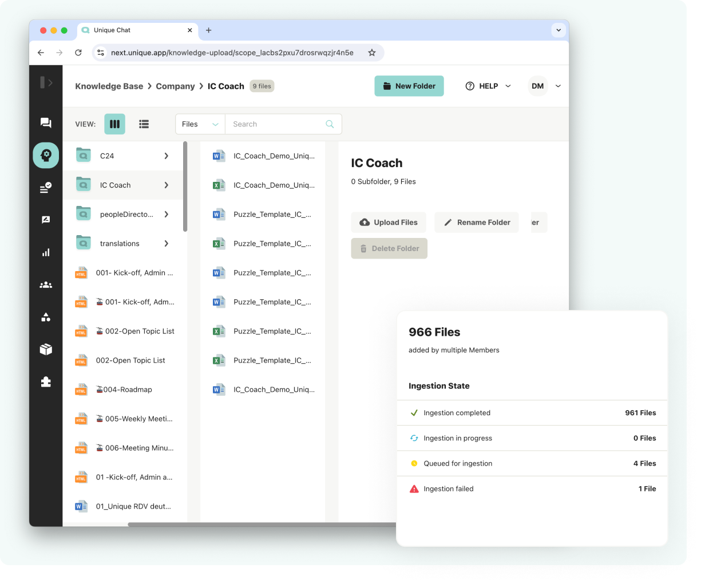705x588 pixels.
Task: Click Upload Files button
Action: coord(389,223)
